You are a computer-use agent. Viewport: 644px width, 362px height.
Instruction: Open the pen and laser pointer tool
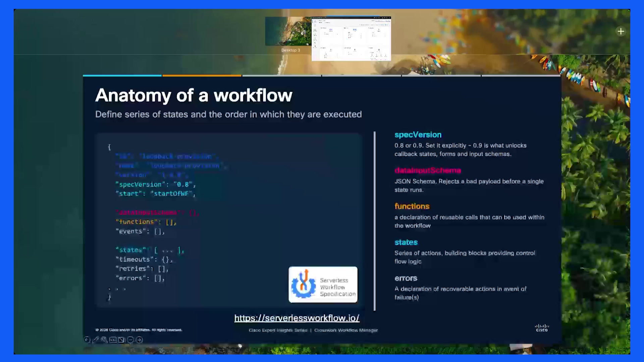click(x=96, y=340)
